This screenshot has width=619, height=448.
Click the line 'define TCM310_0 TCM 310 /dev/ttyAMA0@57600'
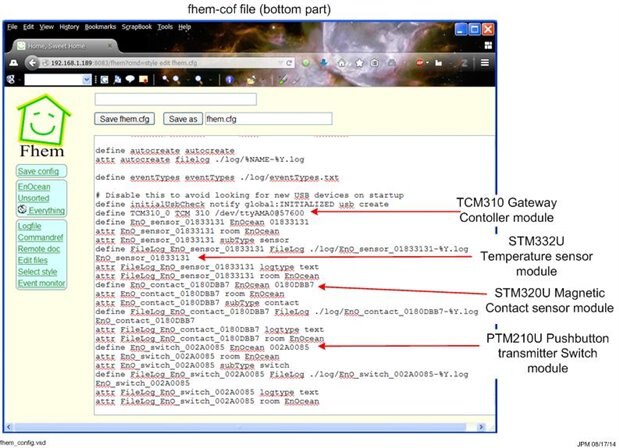point(200,213)
